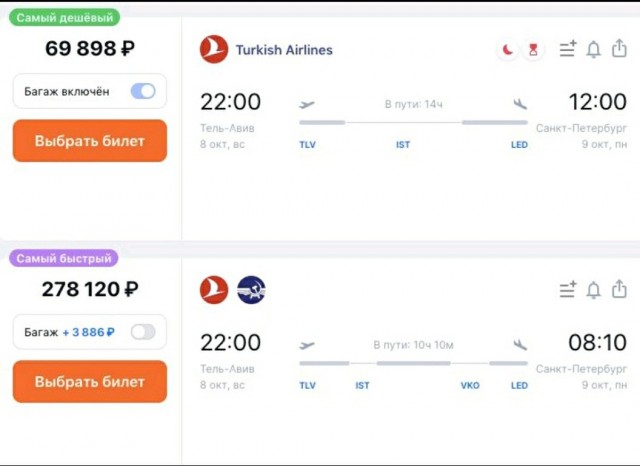This screenshot has width=640, height=466.
Task: Click the second airline's blue round logo
Action: coord(251,290)
